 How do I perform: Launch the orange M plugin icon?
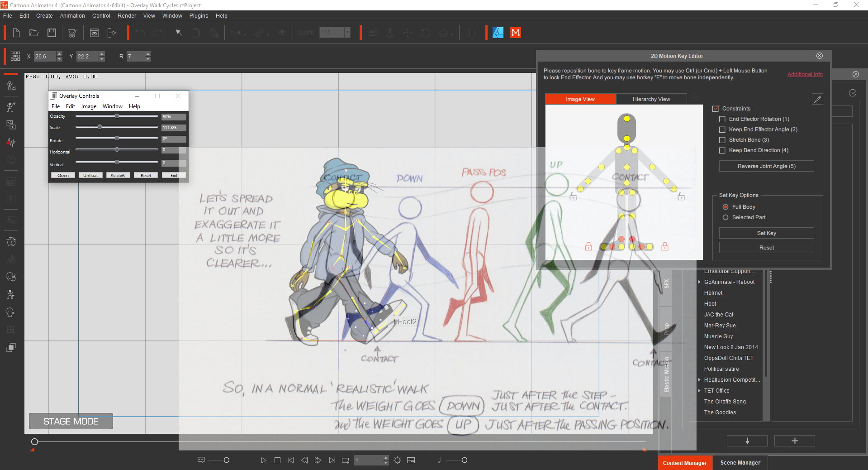click(x=516, y=33)
